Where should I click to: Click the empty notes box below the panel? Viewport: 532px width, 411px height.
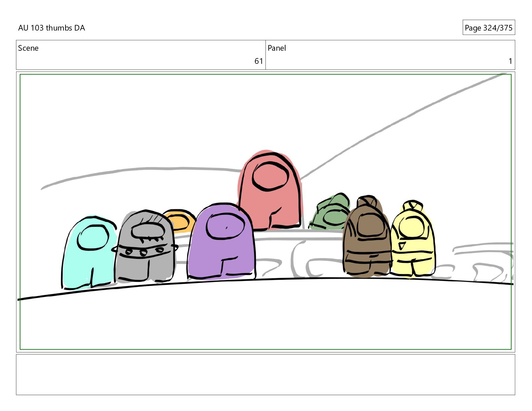pos(265,374)
